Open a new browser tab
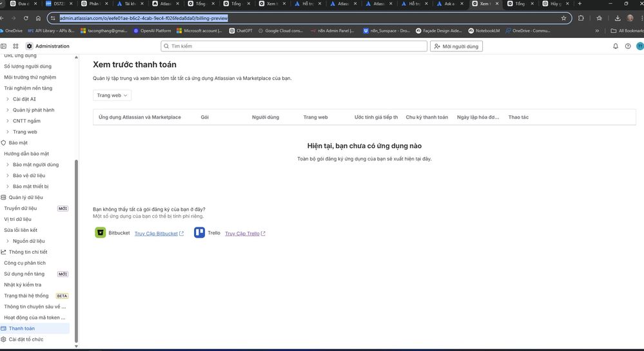 click(580, 4)
